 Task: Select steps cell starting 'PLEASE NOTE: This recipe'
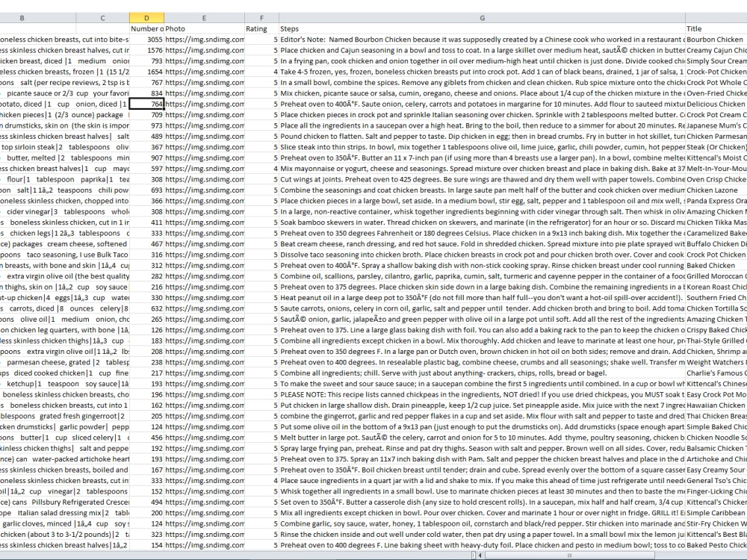482,394
